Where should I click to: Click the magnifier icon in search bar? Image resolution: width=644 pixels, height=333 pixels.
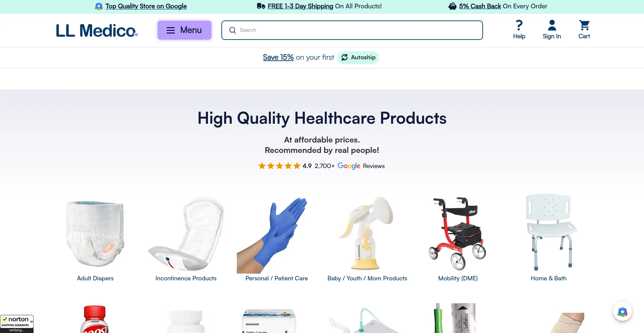click(x=232, y=30)
